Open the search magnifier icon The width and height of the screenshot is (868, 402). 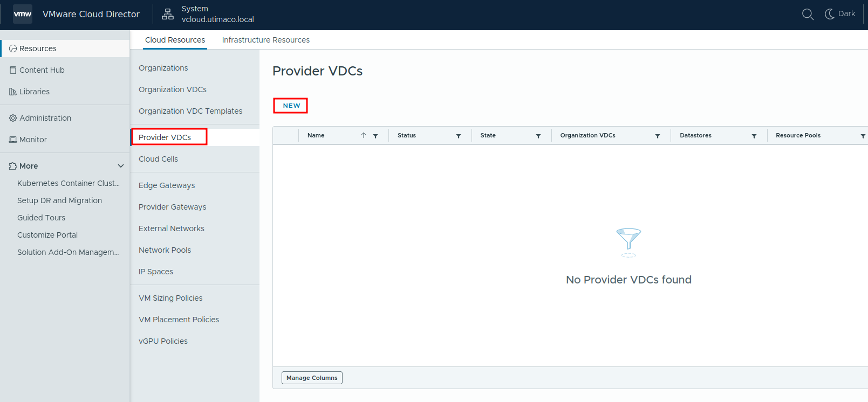click(x=808, y=14)
